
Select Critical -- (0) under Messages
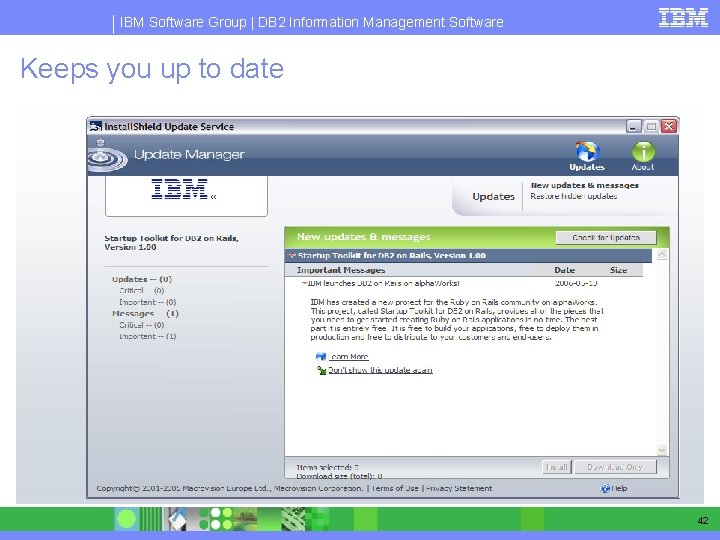141,325
